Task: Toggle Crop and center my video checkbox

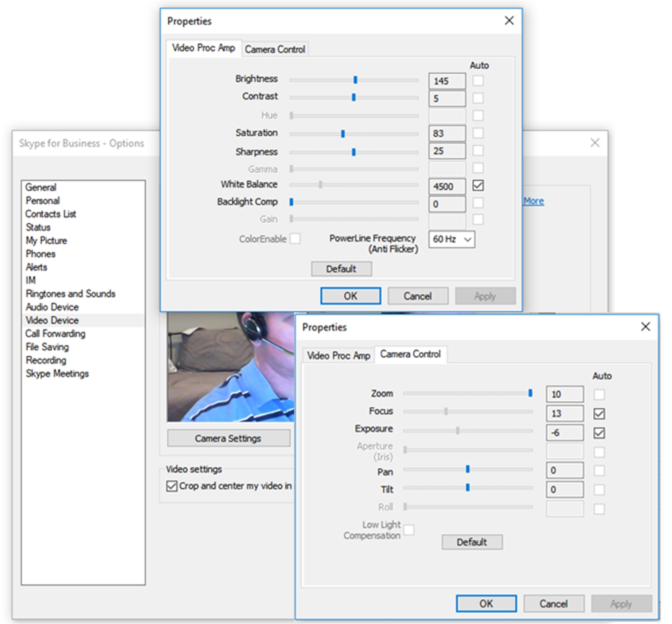Action: coord(172,486)
